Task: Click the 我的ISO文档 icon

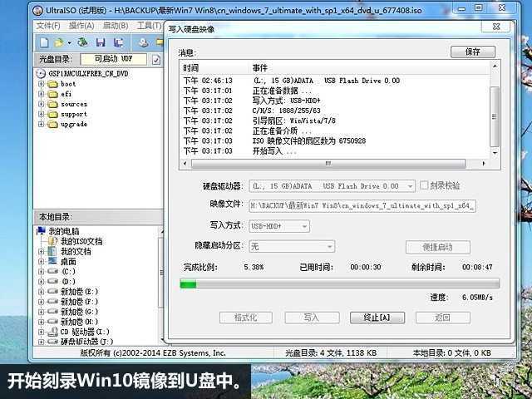Action: tap(53, 241)
